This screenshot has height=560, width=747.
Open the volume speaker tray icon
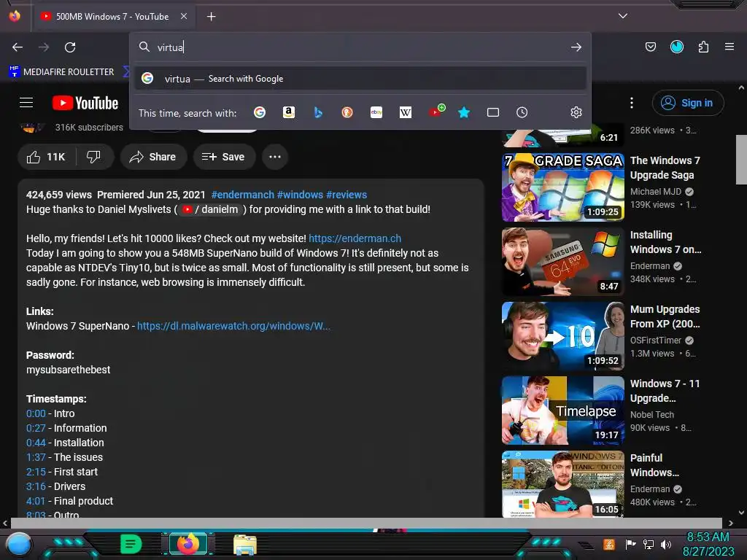(x=666, y=544)
